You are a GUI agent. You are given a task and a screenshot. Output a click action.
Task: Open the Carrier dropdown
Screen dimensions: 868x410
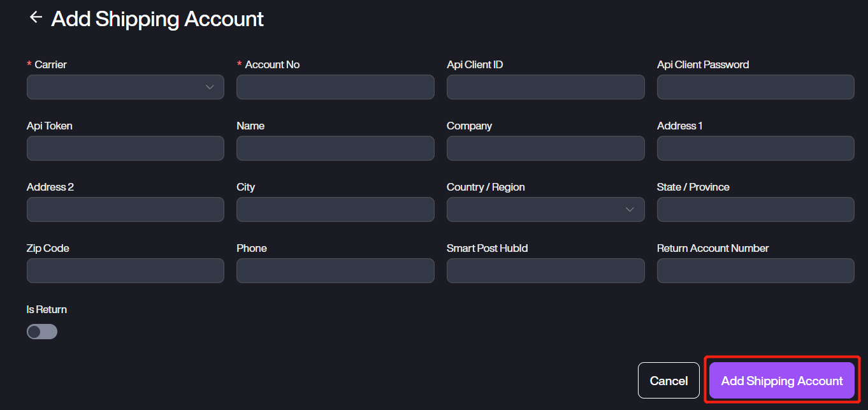[x=126, y=87]
